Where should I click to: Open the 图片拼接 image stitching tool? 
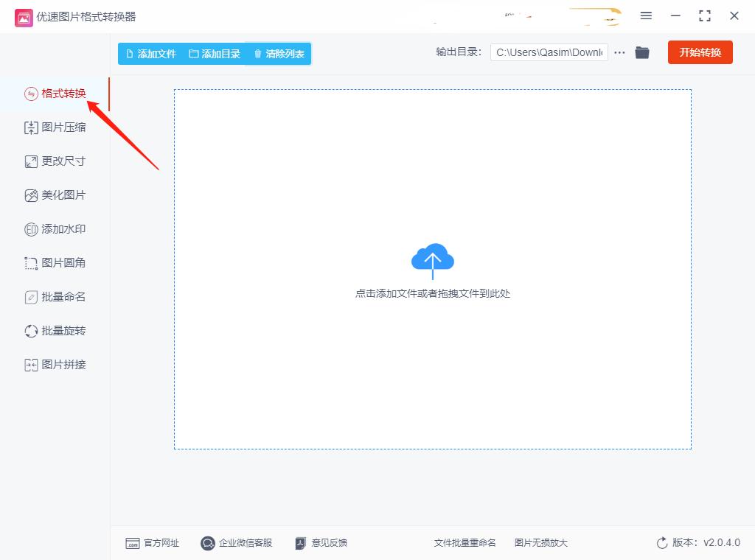[55, 364]
